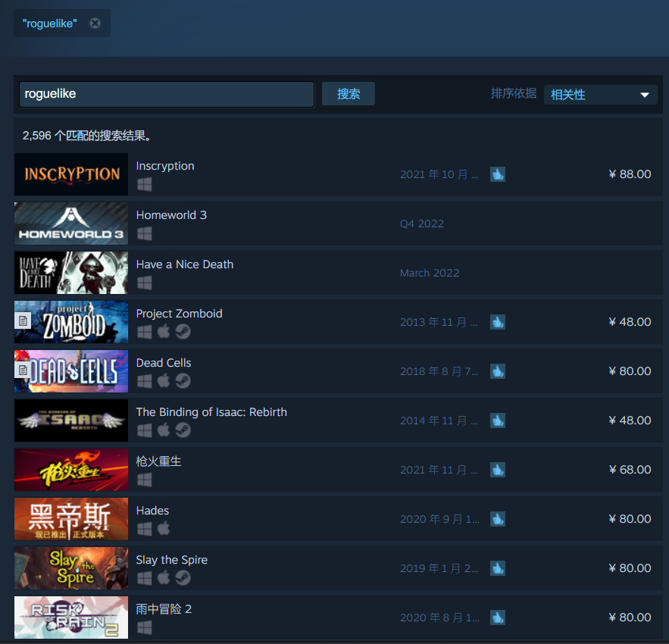Click Inscryption price ¥ 88.00
Screen dimensions: 669x644
630,174
